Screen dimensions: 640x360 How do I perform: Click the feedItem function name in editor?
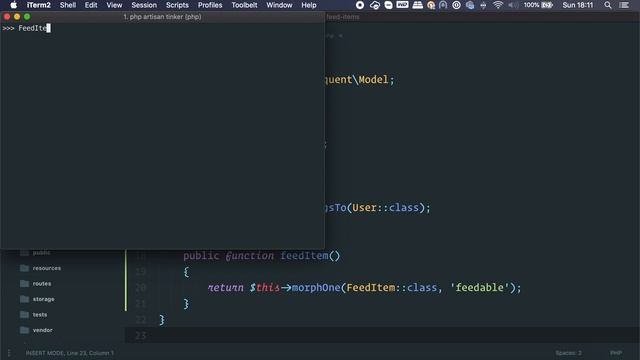tap(304, 256)
